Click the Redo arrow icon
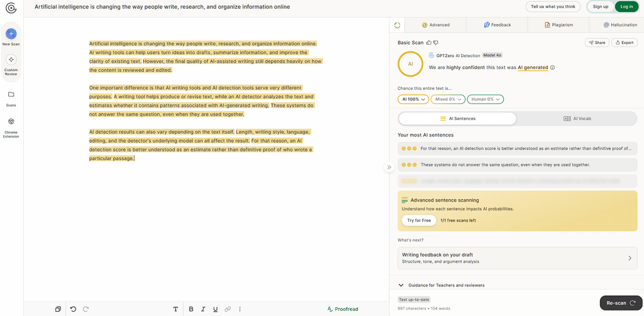This screenshot has height=316, width=644. click(86, 309)
